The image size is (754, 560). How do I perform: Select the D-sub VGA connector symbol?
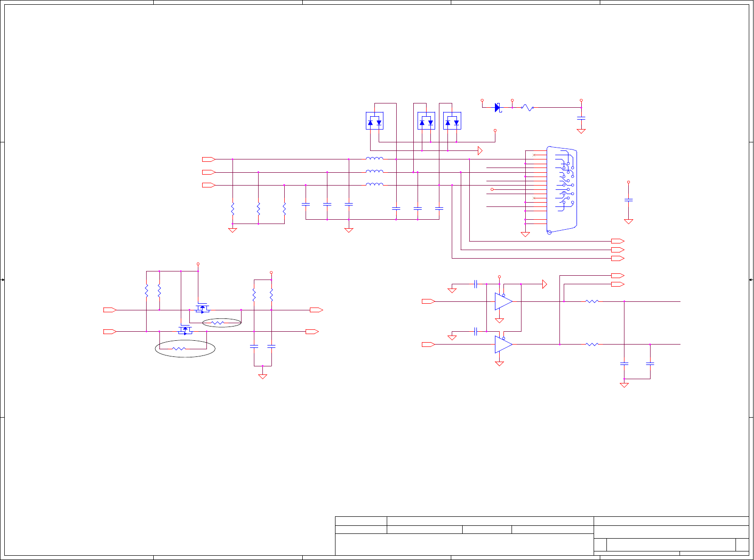562,190
